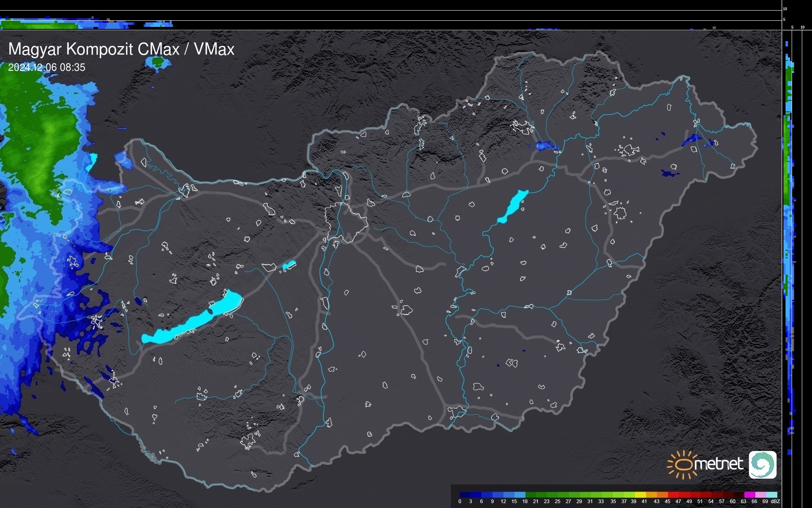812x508 pixels.
Task: Select the magenta 63 dBZ legend swatch
Action: [x=749, y=495]
